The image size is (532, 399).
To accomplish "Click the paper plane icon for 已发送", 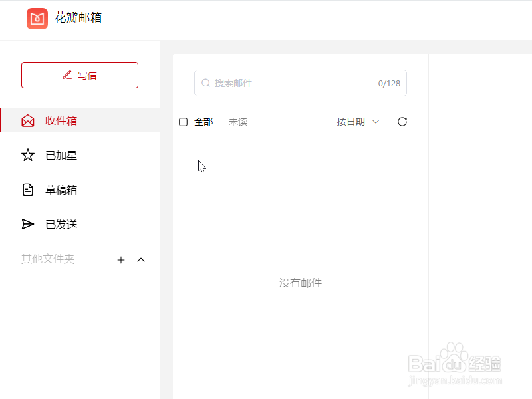I will tap(27, 224).
